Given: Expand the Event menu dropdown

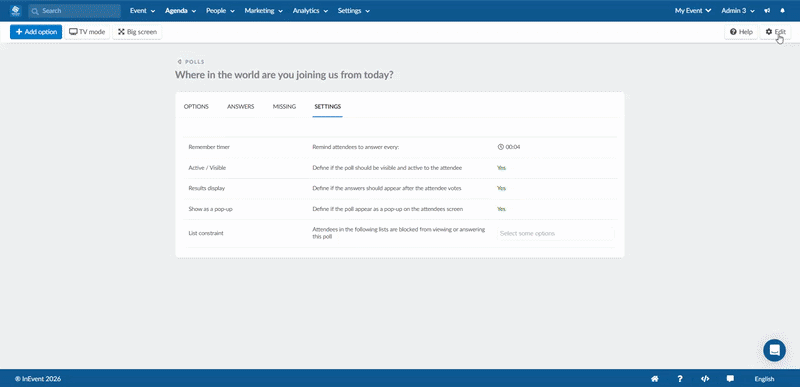Looking at the screenshot, I should [142, 11].
